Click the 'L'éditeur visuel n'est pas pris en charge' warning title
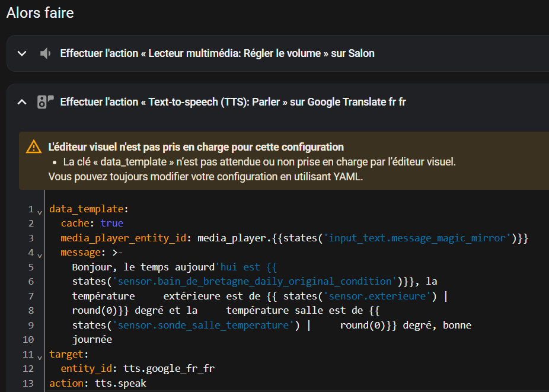Viewport: 549px width, 392px height. coord(196,147)
